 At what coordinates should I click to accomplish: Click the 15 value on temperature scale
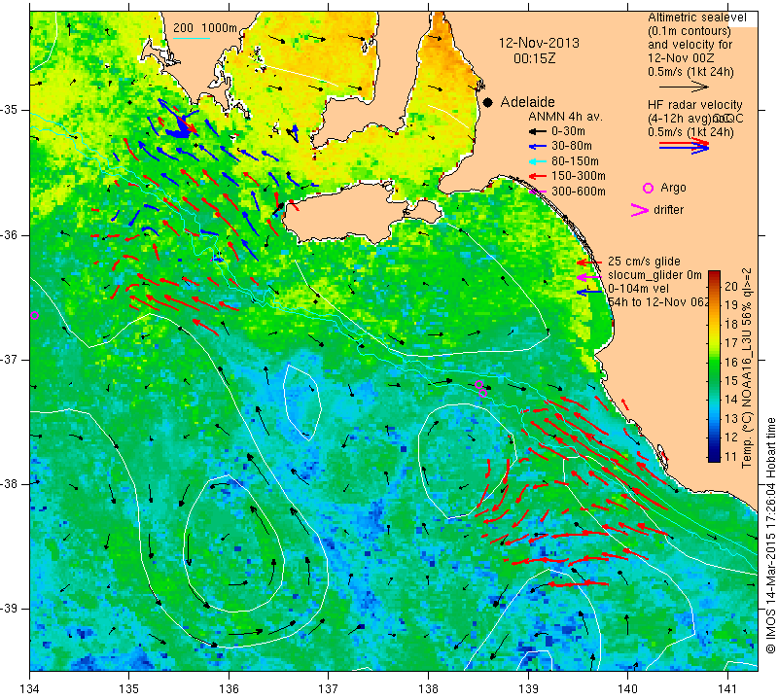[x=731, y=380]
